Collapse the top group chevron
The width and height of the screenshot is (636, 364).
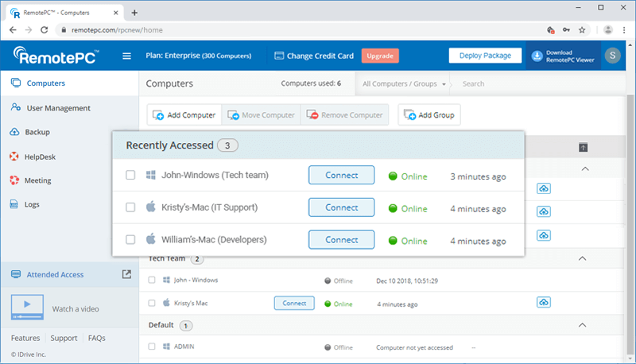pos(585,168)
